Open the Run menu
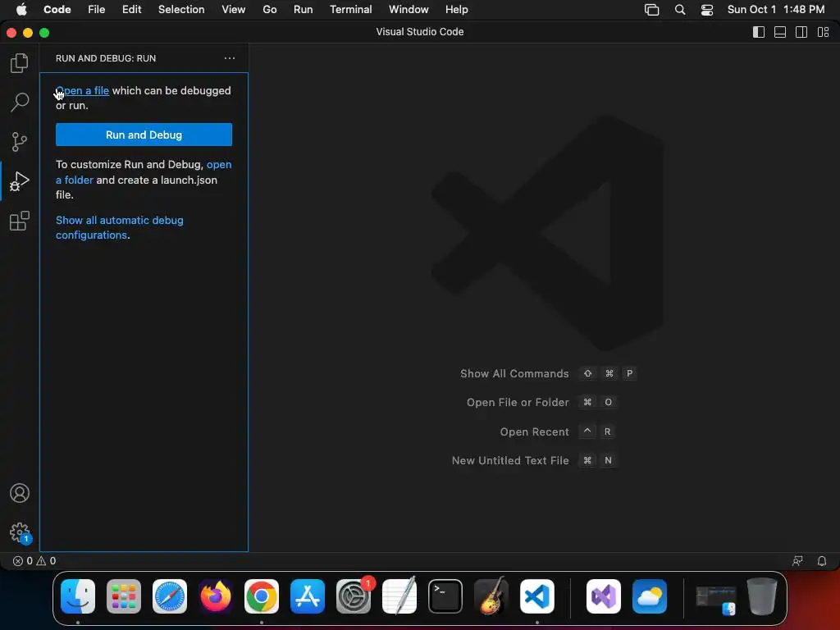Image resolution: width=840 pixels, height=630 pixels. [x=303, y=10]
